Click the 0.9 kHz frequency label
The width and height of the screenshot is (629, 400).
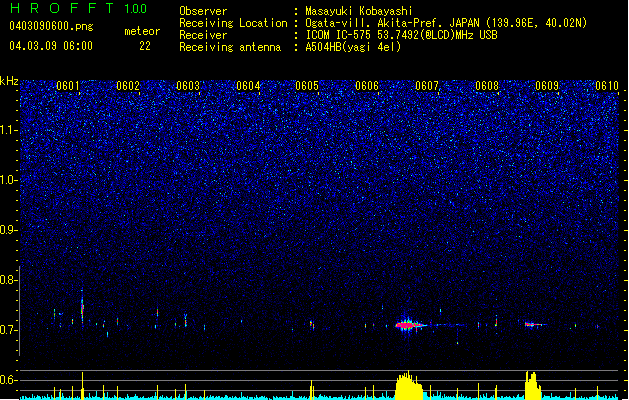9,230
